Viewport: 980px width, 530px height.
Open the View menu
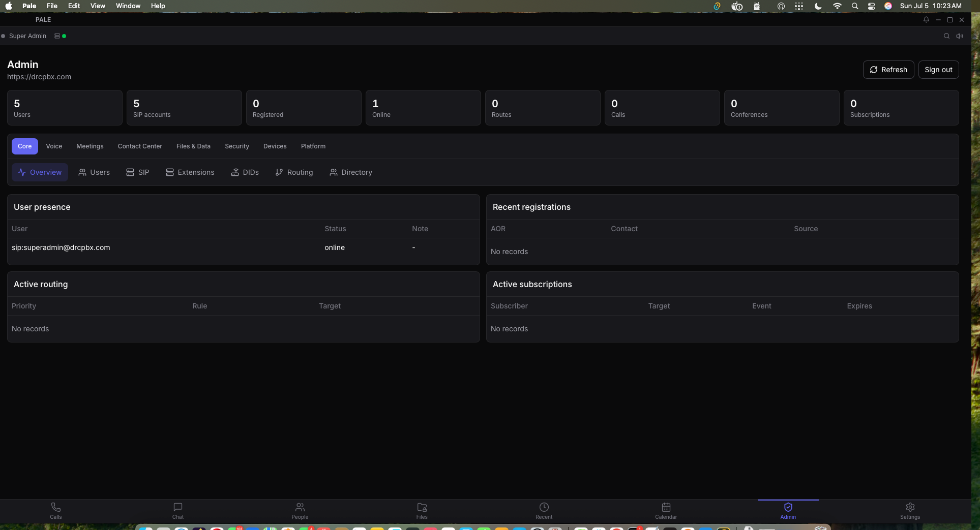click(x=98, y=6)
